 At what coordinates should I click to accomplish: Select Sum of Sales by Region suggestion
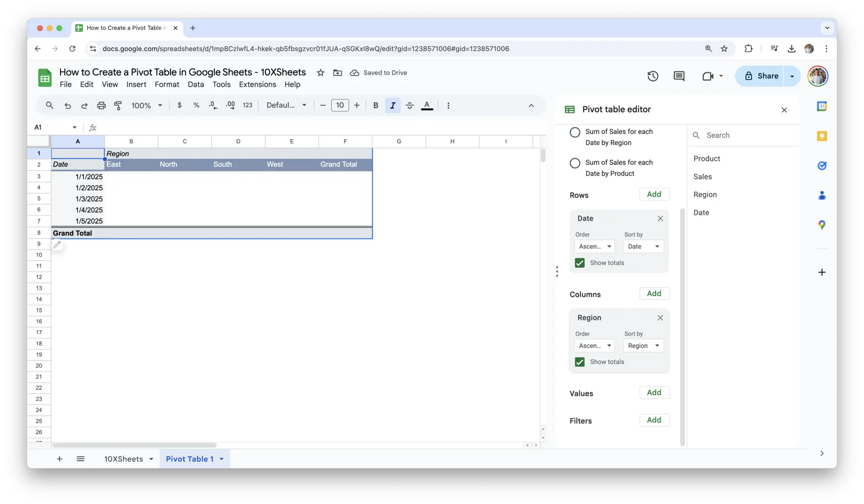tap(575, 133)
